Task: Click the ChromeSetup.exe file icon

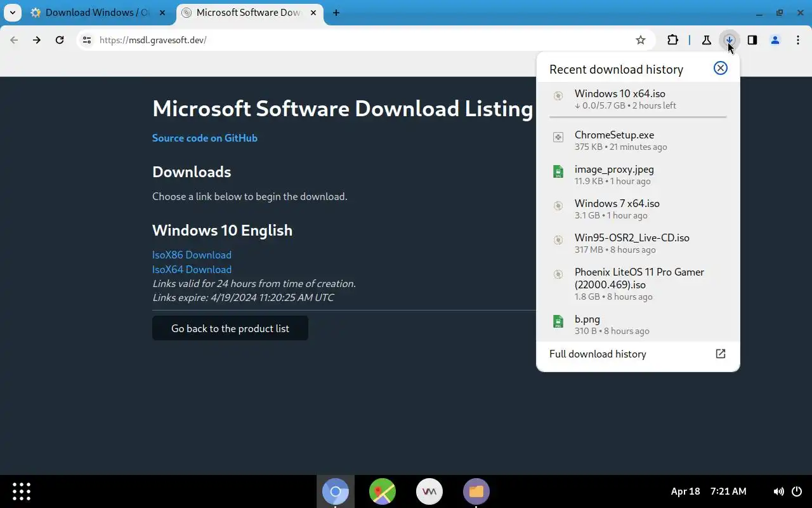Action: click(558, 137)
